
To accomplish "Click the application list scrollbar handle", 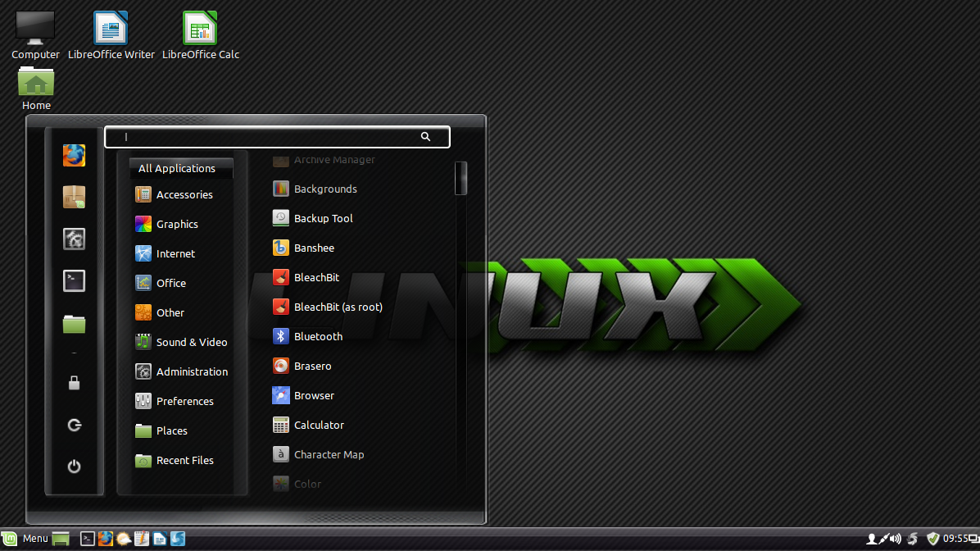I will tap(461, 178).
